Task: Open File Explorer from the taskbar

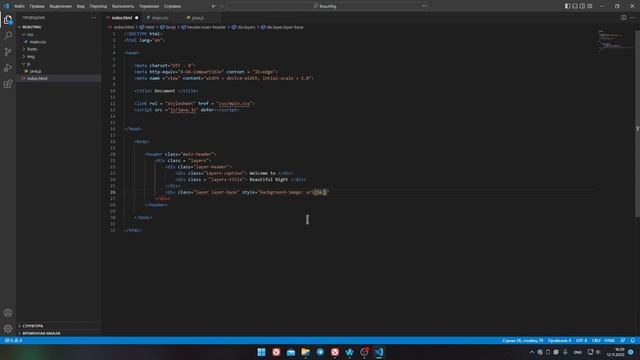Action: pos(305,352)
